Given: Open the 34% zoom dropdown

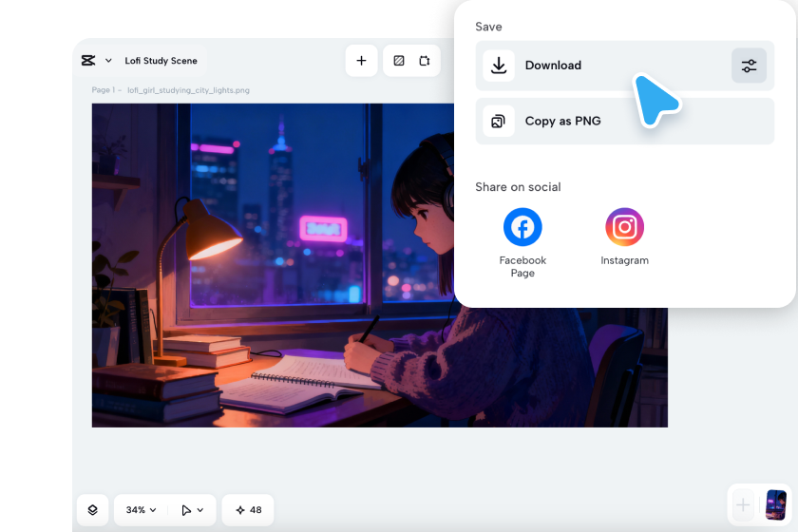Looking at the screenshot, I should (x=141, y=509).
